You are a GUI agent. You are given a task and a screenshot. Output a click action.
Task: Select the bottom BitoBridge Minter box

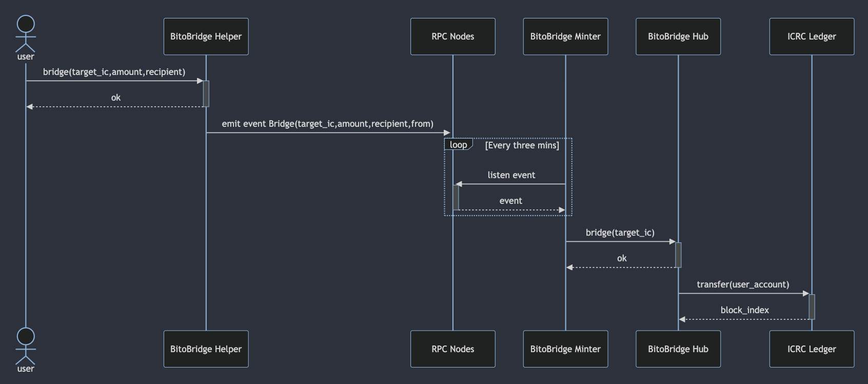tap(565, 349)
